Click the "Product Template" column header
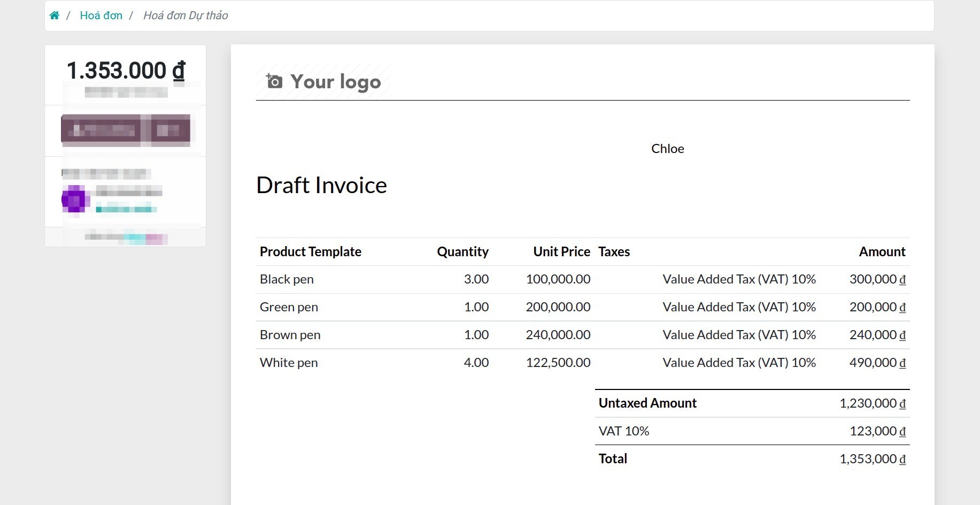 310,251
